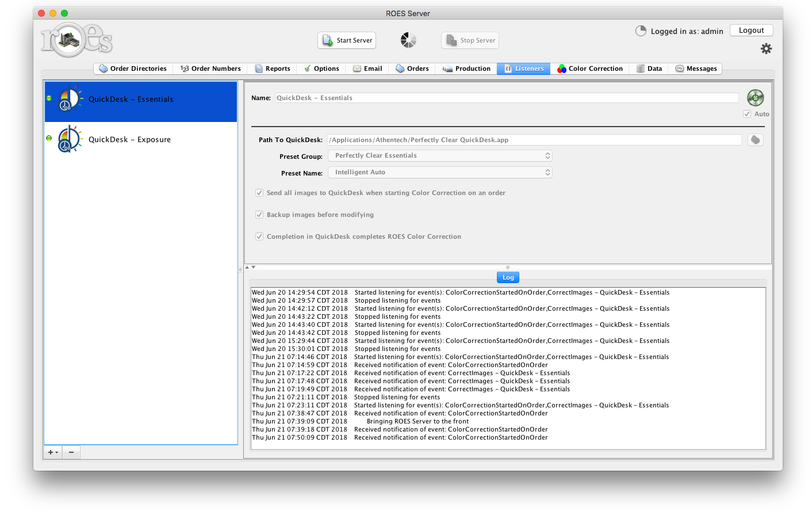Image resolution: width=812 pixels, height=519 pixels.
Task: Click the Logout button
Action: (x=751, y=30)
